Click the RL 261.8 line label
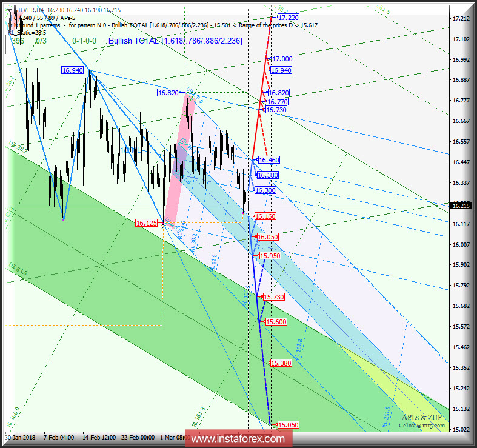 coord(387,417)
